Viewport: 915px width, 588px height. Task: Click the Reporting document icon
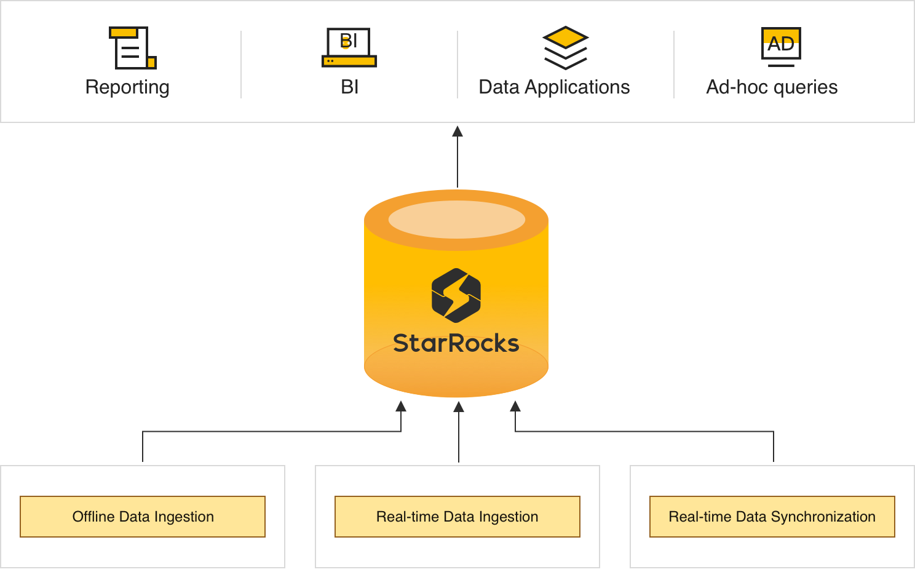132,47
